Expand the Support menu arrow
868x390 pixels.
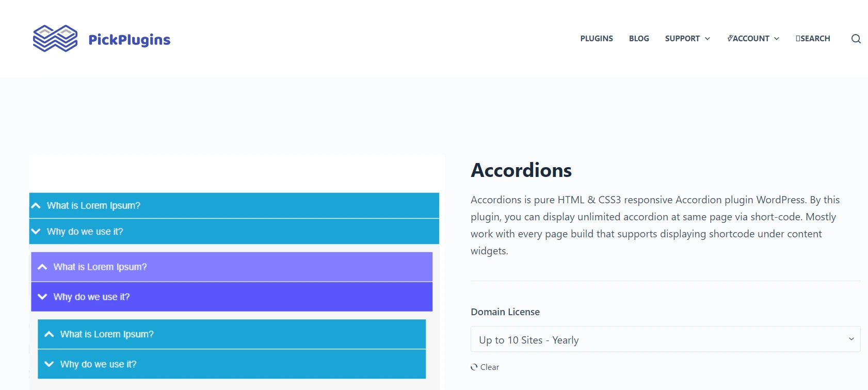(x=708, y=39)
